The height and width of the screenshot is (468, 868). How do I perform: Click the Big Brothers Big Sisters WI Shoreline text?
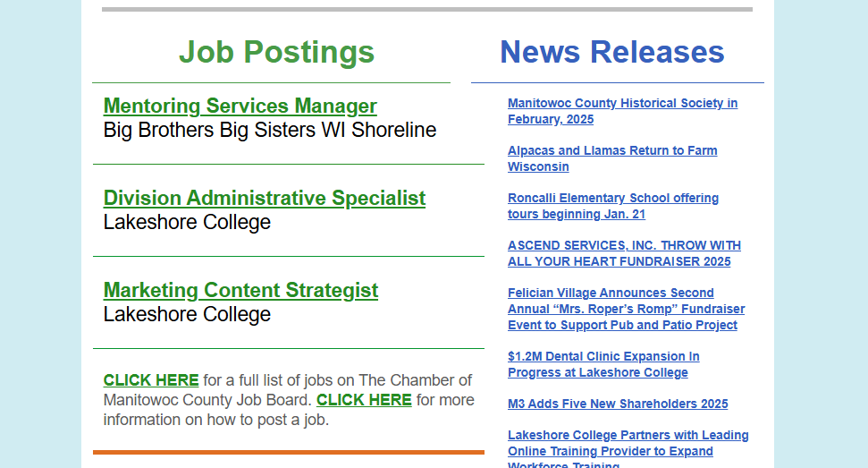click(270, 131)
